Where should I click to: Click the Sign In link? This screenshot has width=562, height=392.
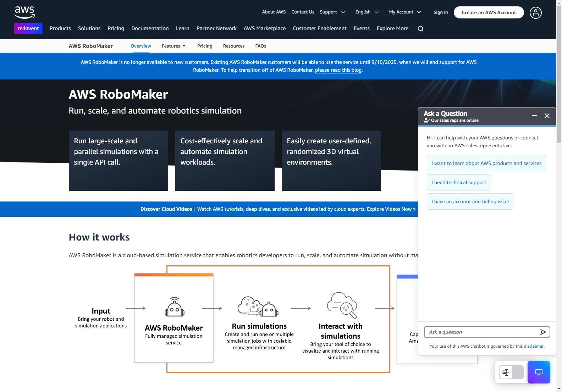tap(441, 12)
